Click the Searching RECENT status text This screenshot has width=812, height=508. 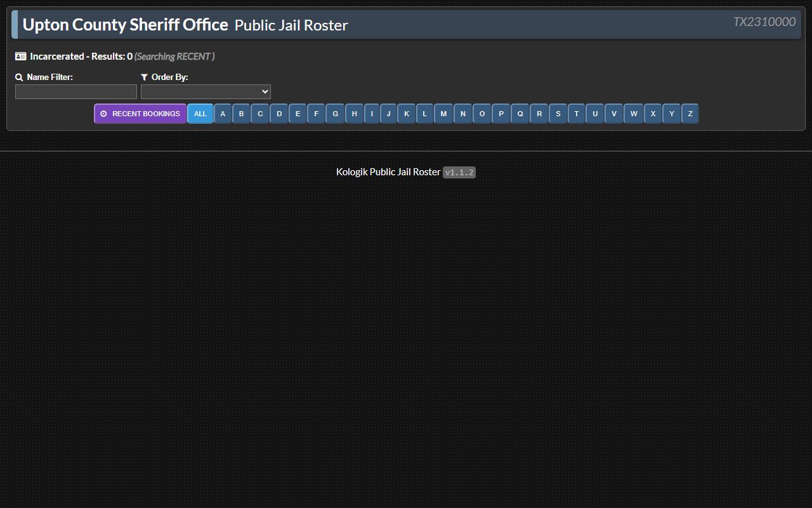click(x=174, y=57)
